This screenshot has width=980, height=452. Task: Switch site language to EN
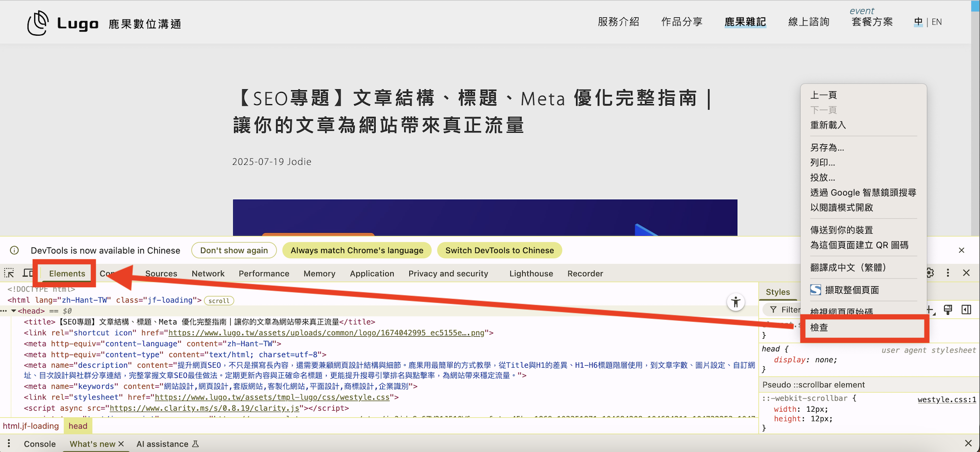point(937,22)
